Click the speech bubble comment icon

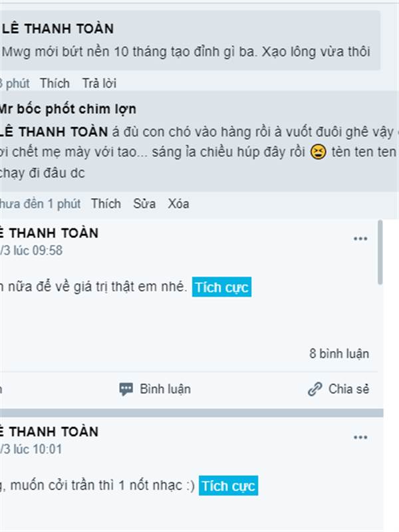pyautogui.click(x=126, y=389)
